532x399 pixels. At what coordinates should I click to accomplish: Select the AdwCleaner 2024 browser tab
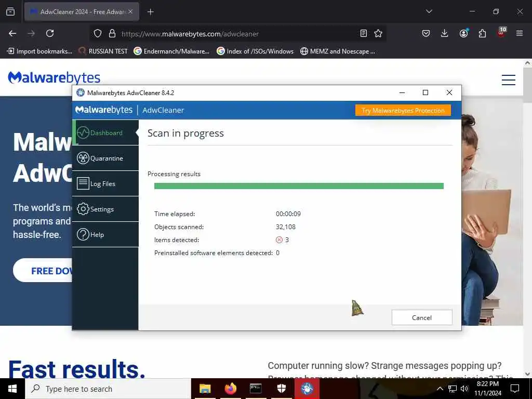(82, 11)
